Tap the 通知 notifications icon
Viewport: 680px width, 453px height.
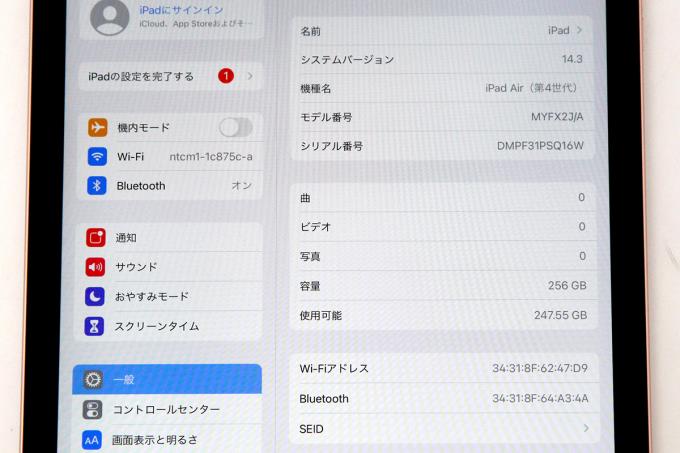95,238
